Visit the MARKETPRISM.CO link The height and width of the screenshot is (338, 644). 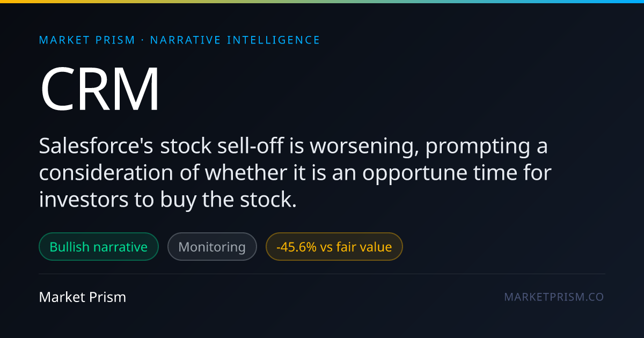tap(554, 297)
